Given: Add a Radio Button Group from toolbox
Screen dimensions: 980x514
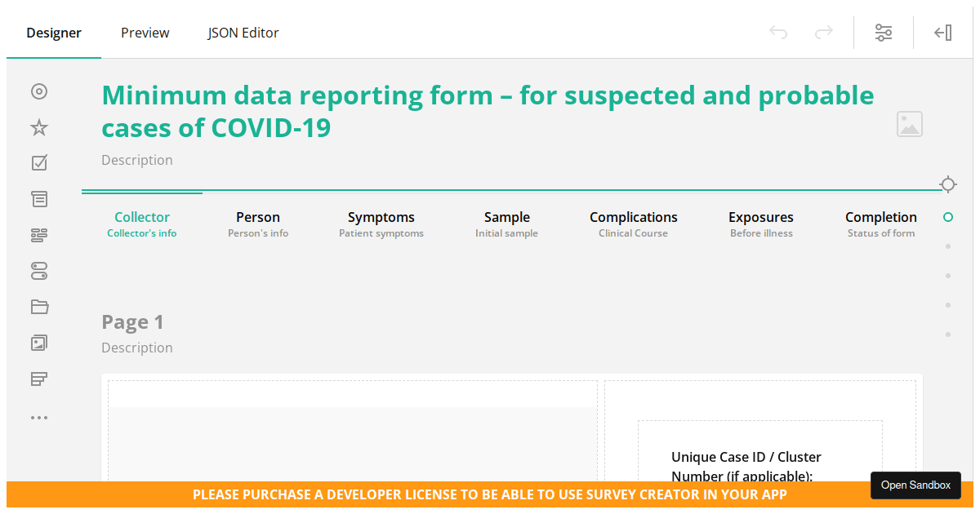Looking at the screenshot, I should point(39,91).
